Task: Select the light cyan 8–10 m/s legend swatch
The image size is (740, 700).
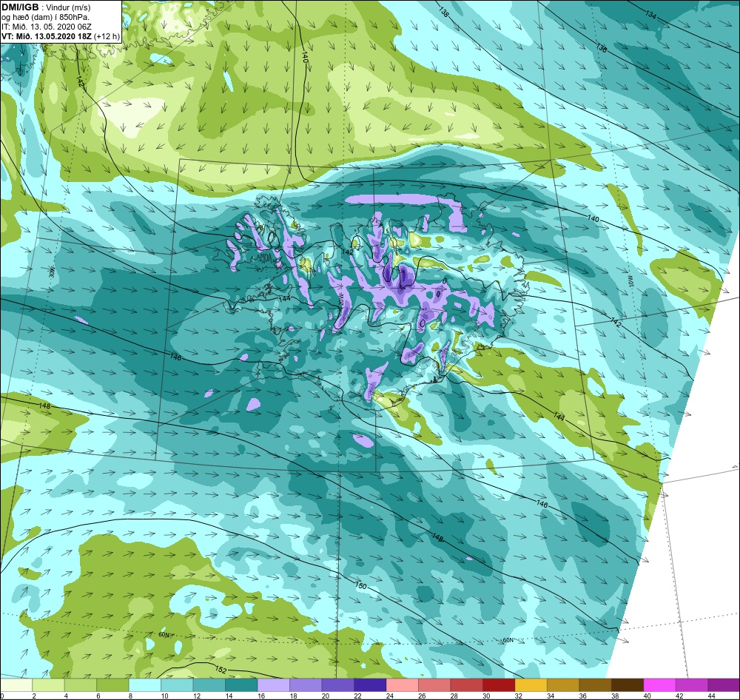Action: point(145,685)
